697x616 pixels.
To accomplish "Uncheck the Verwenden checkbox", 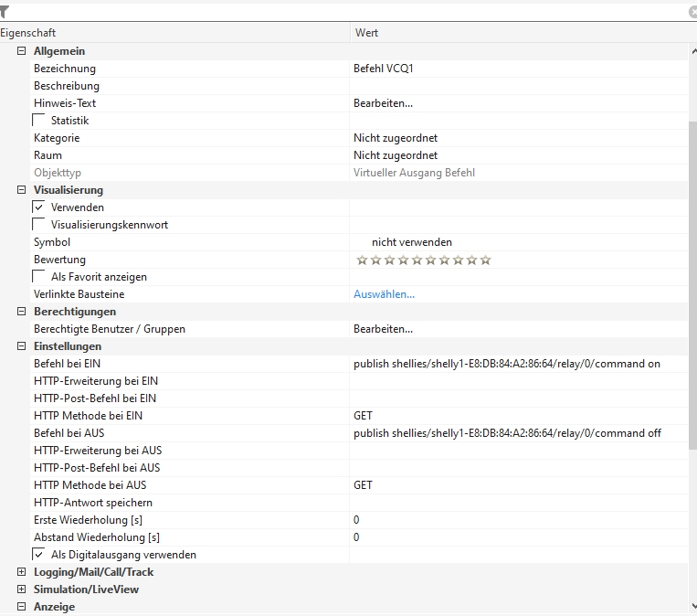I will (x=38, y=207).
